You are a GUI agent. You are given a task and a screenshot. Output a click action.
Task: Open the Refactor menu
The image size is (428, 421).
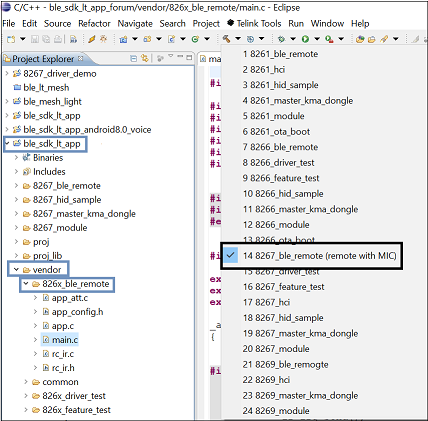[94, 23]
